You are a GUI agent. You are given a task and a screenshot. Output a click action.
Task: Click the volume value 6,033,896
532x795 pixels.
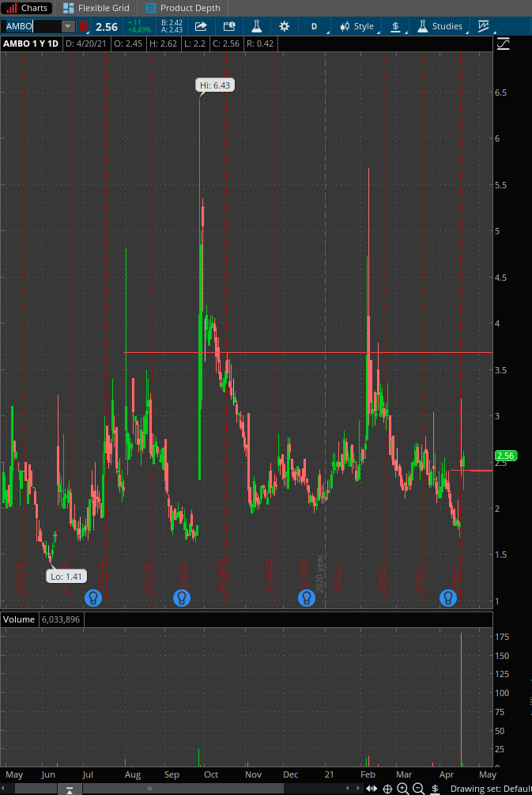(x=61, y=619)
